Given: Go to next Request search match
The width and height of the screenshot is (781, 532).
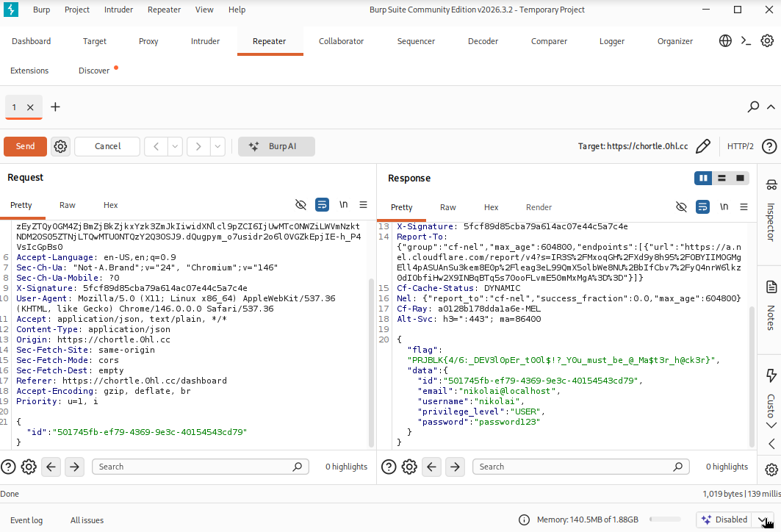Looking at the screenshot, I should pos(74,467).
